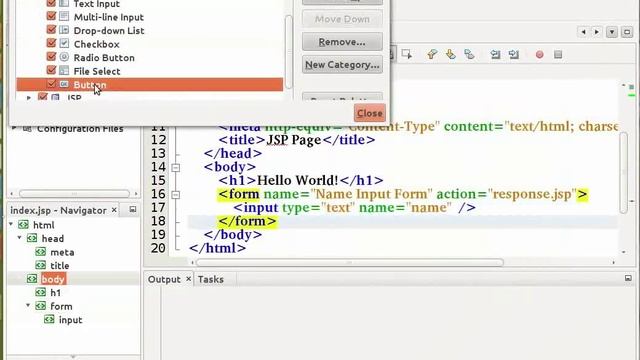Minimize the Navigator panel window group
Viewport: 640px width, 360px height.
coord(133,209)
